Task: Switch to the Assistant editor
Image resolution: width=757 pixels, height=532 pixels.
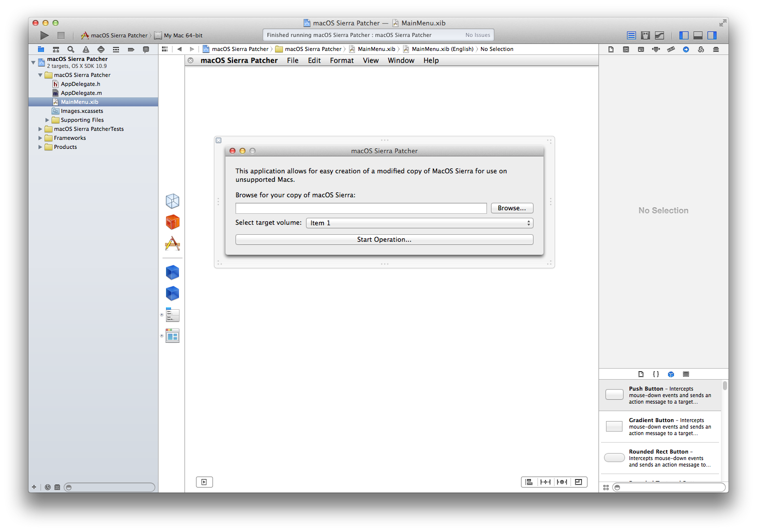Action: (x=645, y=35)
